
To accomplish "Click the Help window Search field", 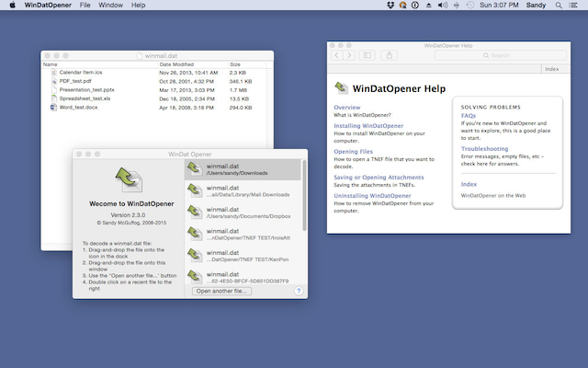I will (500, 55).
